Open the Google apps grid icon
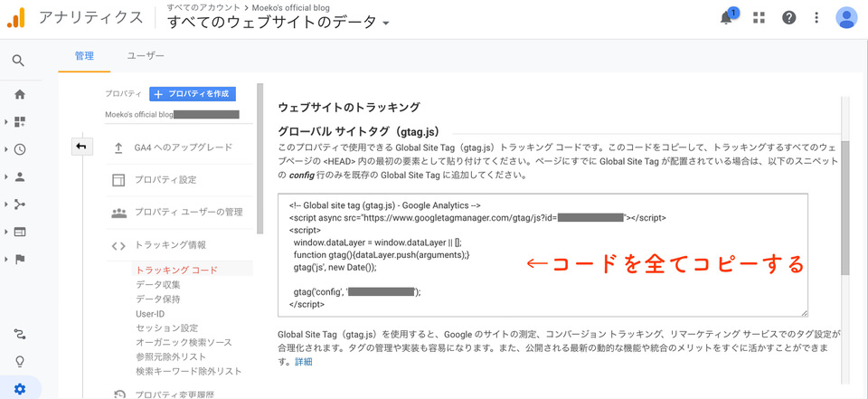Image resolution: width=868 pixels, height=399 pixels. coord(759,18)
